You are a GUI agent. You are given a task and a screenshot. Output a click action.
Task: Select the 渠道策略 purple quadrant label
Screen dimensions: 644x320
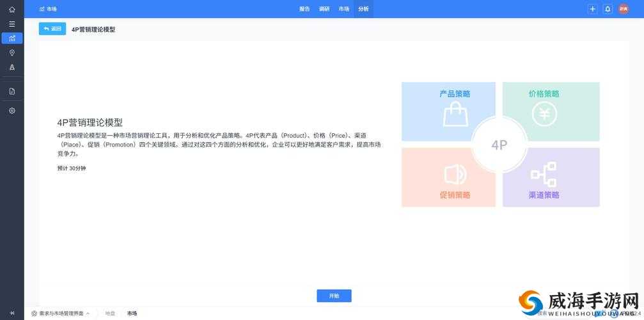544,195
